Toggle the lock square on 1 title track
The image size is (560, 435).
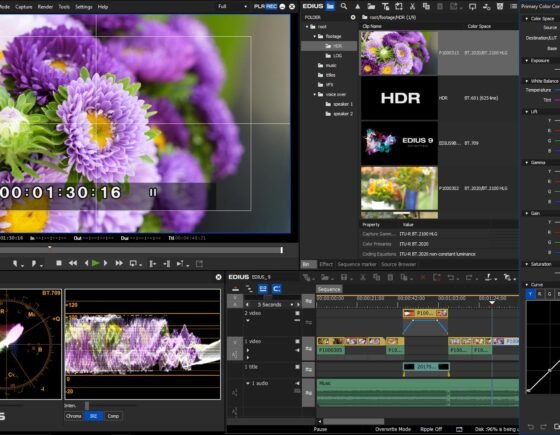297,367
